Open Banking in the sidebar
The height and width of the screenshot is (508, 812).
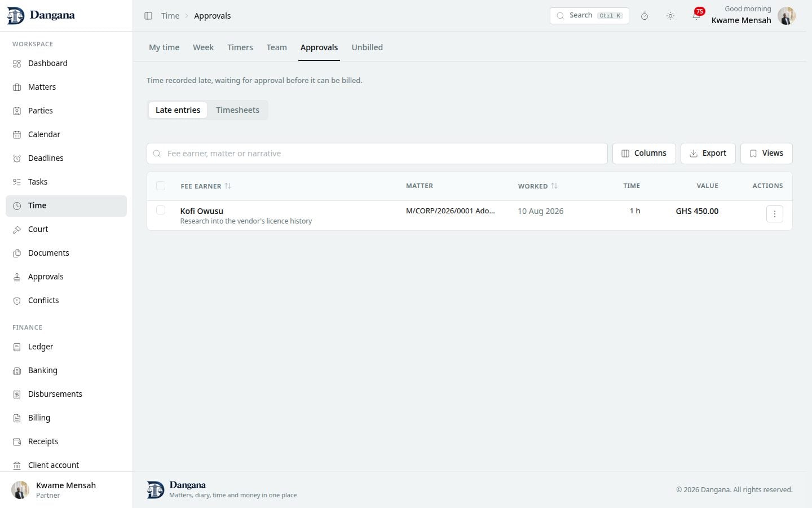tap(66, 370)
